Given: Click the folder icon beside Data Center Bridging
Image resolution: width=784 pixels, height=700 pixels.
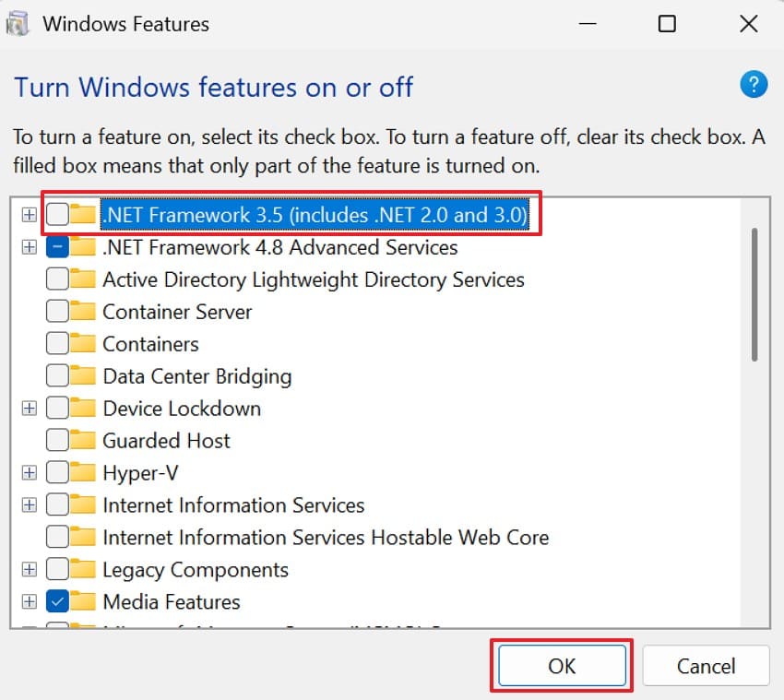Looking at the screenshot, I should [x=81, y=375].
